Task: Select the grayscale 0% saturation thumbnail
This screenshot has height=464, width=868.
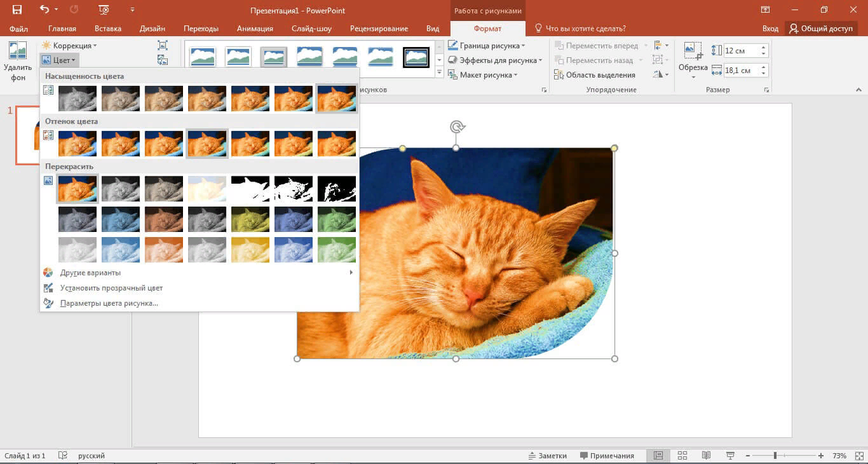Action: click(77, 98)
